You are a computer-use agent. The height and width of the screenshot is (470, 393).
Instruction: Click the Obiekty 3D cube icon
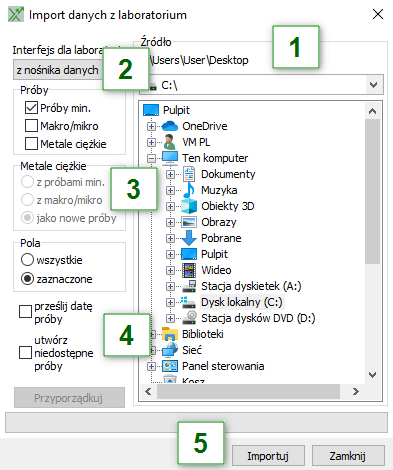[189, 206]
